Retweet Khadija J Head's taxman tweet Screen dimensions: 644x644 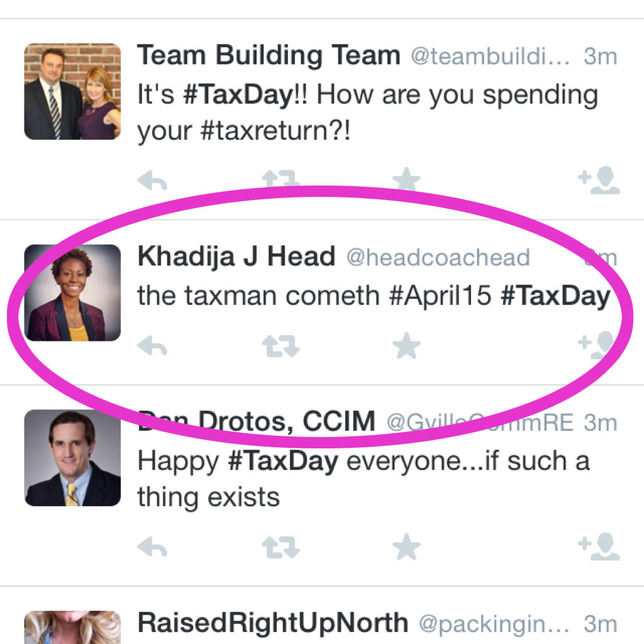coord(281,347)
